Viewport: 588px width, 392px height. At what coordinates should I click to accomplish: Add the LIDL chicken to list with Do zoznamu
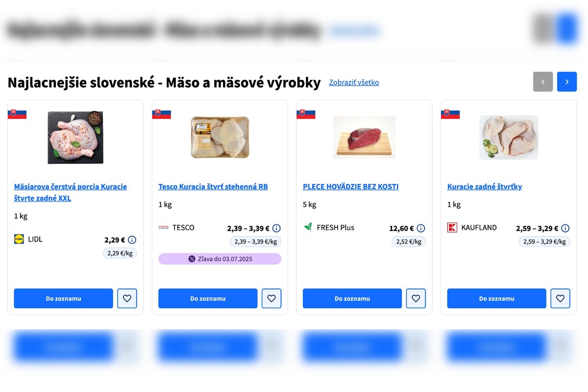click(64, 298)
